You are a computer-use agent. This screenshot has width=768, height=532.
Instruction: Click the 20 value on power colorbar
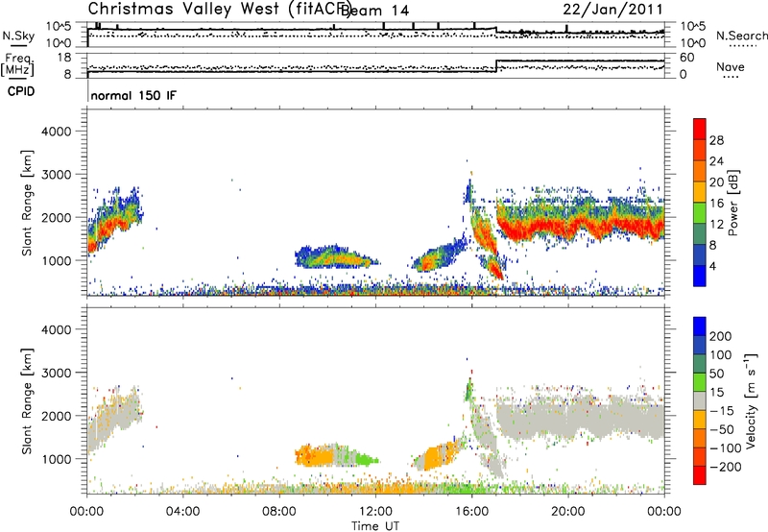pos(716,182)
